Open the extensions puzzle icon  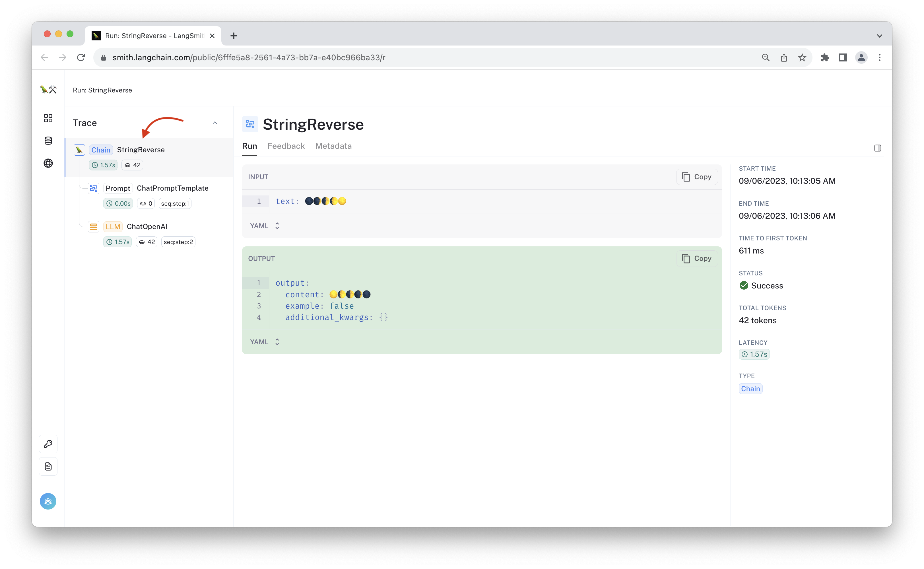(825, 57)
